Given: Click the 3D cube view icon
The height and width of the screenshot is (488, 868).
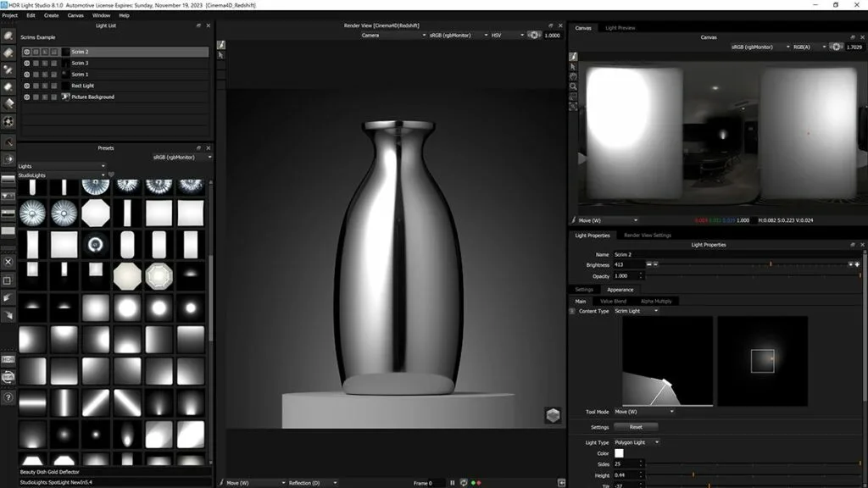Looking at the screenshot, I should click(x=553, y=415).
